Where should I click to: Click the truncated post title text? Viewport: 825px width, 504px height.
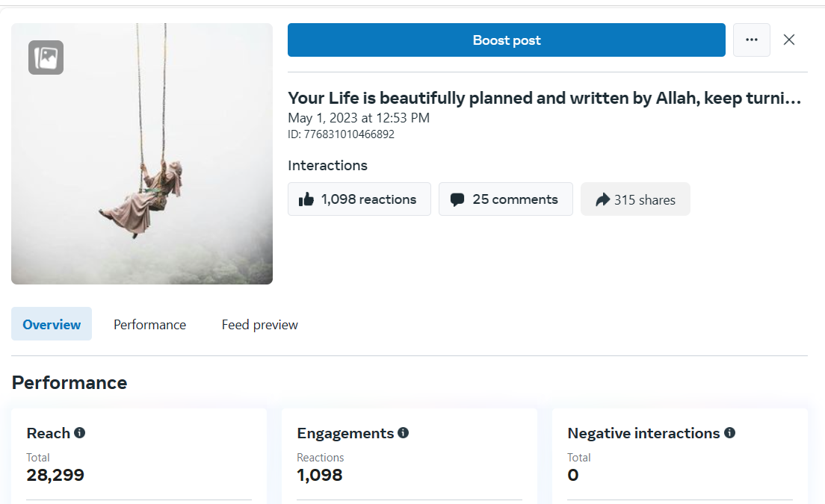click(x=544, y=98)
